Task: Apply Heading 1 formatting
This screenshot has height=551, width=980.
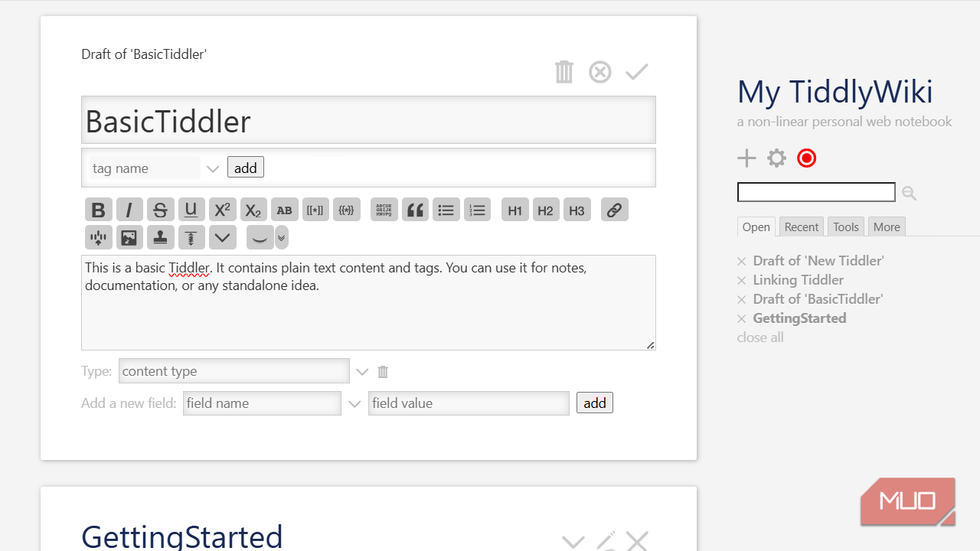Action: coord(514,210)
